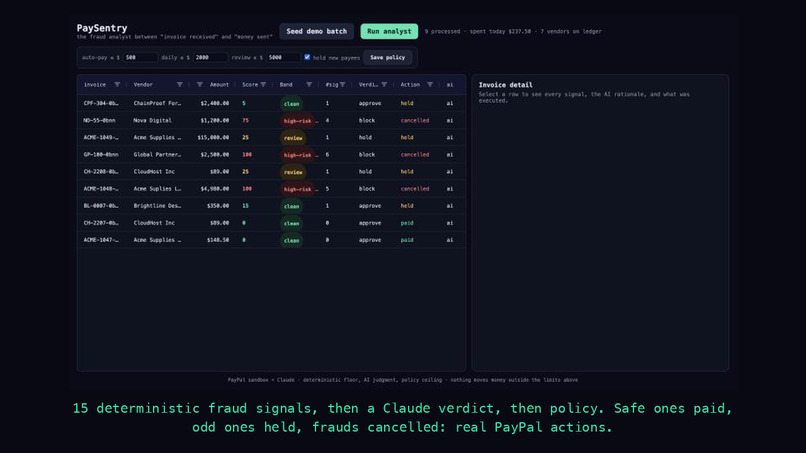Open the Verdict column filter icon

pos(384,85)
